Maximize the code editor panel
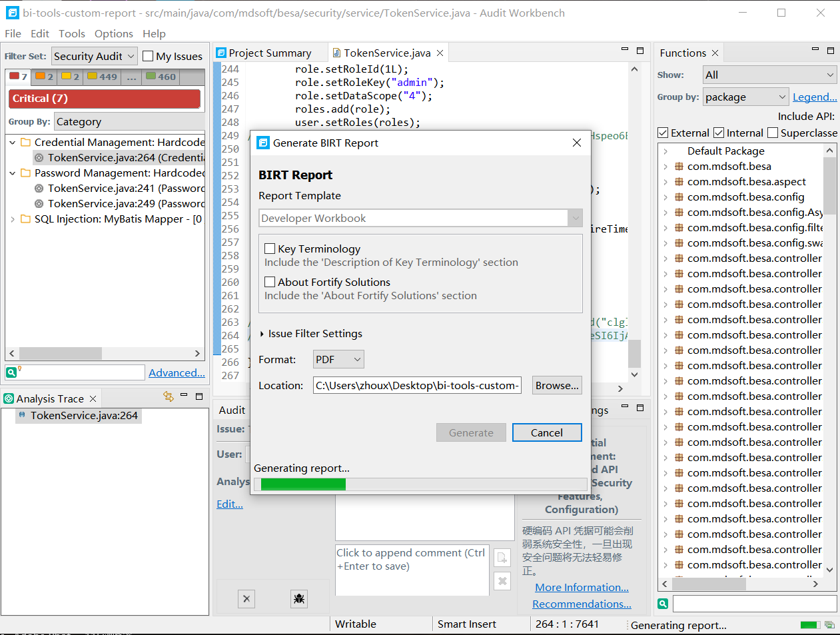 (640, 50)
